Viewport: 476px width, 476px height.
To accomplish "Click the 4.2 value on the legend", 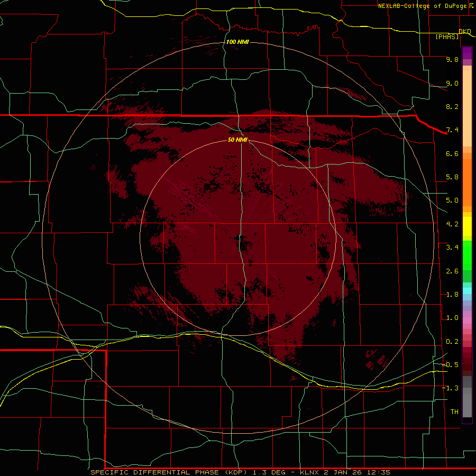I will (x=452, y=224).
